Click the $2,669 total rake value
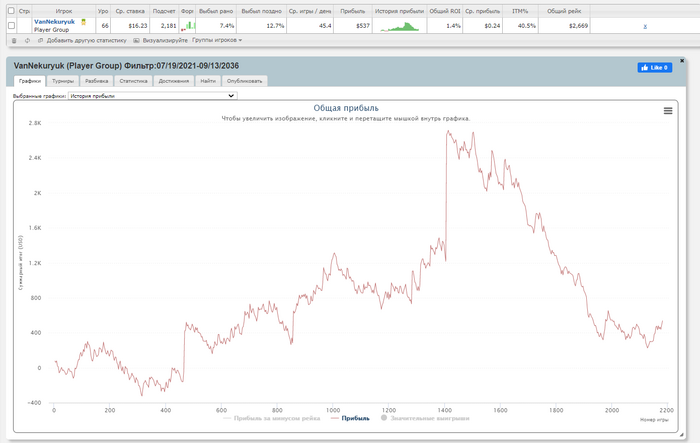The width and height of the screenshot is (700, 443). pyautogui.click(x=579, y=26)
